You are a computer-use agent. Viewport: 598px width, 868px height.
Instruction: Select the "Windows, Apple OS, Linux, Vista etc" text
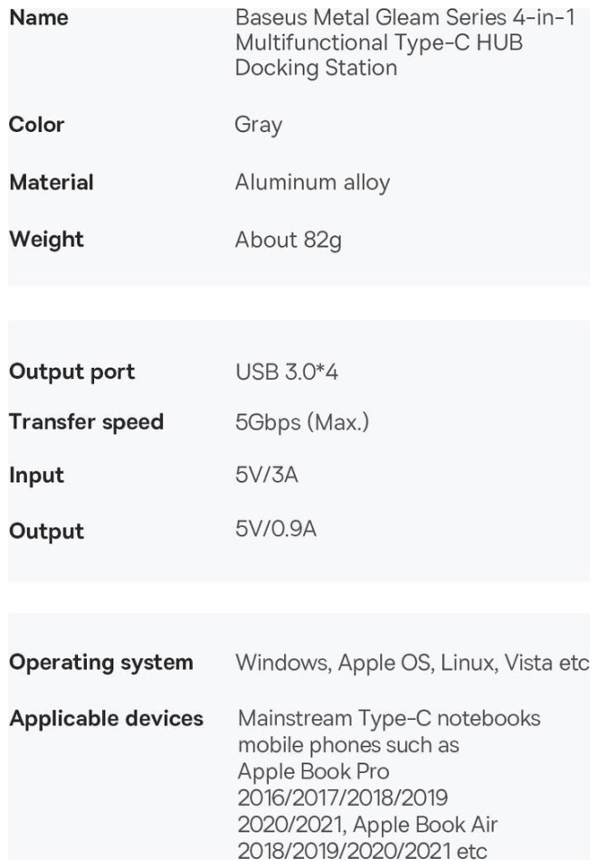(x=413, y=662)
